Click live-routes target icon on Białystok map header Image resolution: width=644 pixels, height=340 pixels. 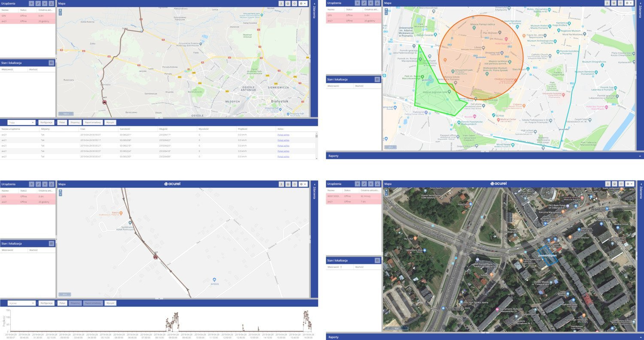[294, 3]
